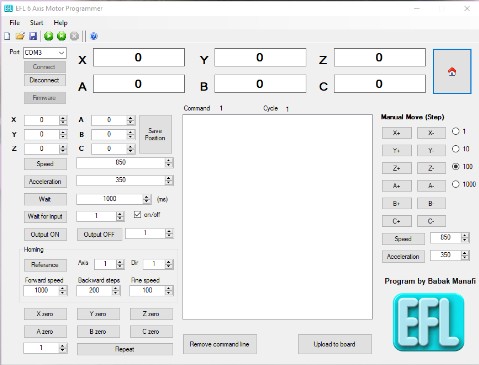This screenshot has height=365, width=479.
Task: Click Speed button in Manual Move panel
Action: coord(403,239)
